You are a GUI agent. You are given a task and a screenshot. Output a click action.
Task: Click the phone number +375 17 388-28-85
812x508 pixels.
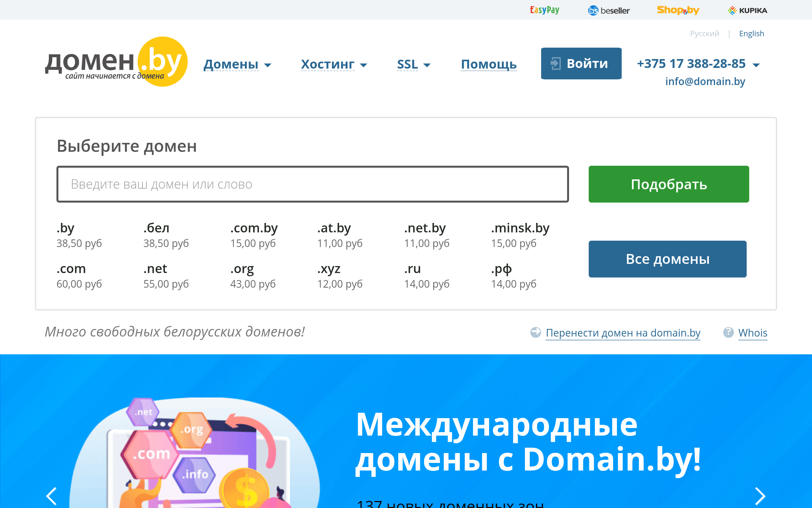691,63
